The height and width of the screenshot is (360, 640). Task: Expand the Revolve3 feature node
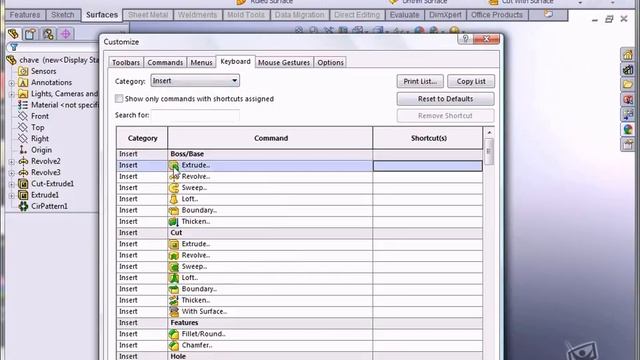click(11, 173)
